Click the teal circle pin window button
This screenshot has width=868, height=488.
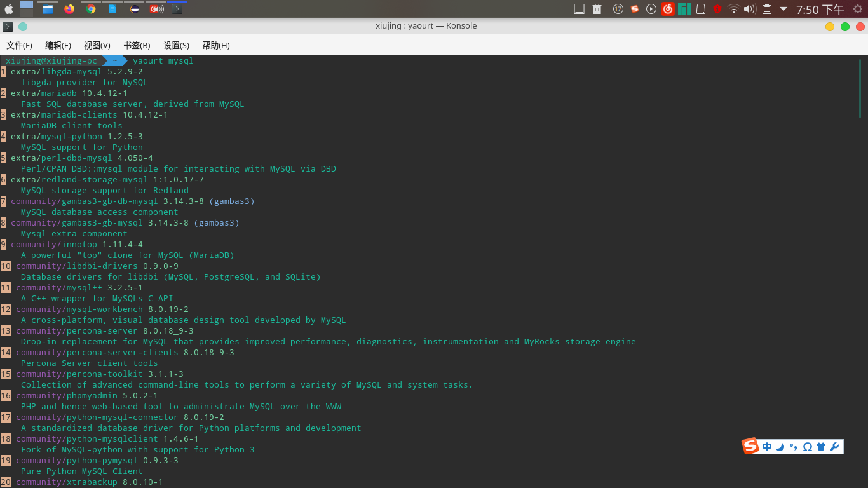(23, 27)
